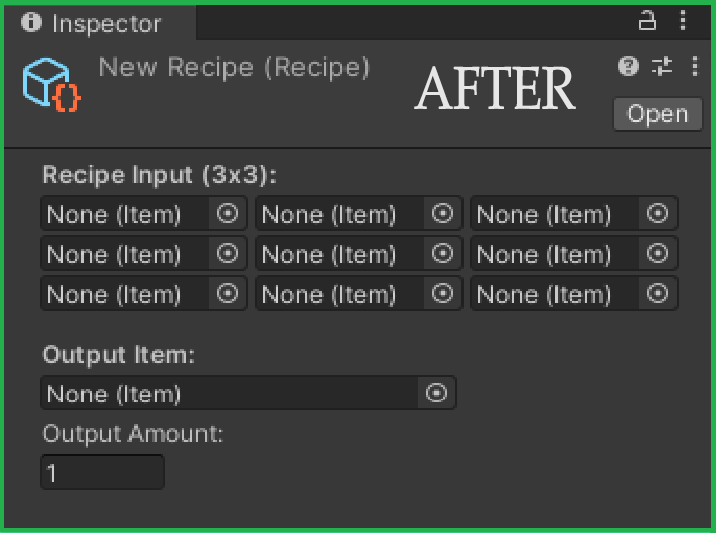Open object picker for Output Item

[x=436, y=393]
